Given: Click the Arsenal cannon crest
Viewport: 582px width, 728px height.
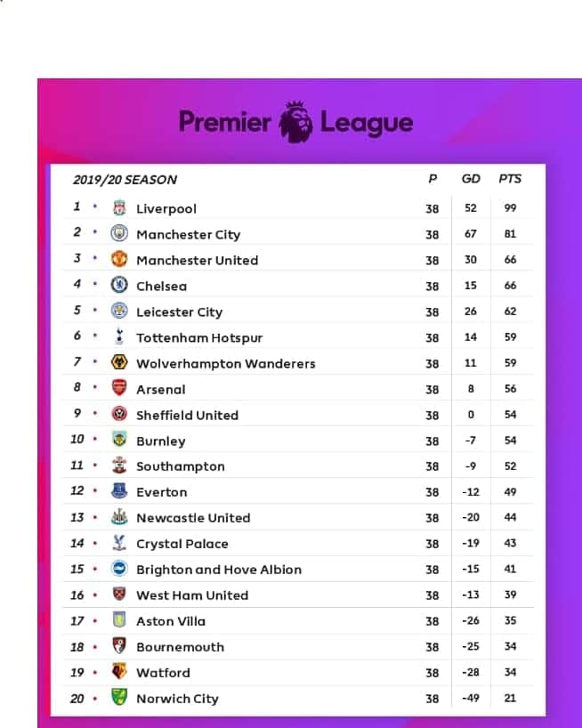Looking at the screenshot, I should [119, 388].
